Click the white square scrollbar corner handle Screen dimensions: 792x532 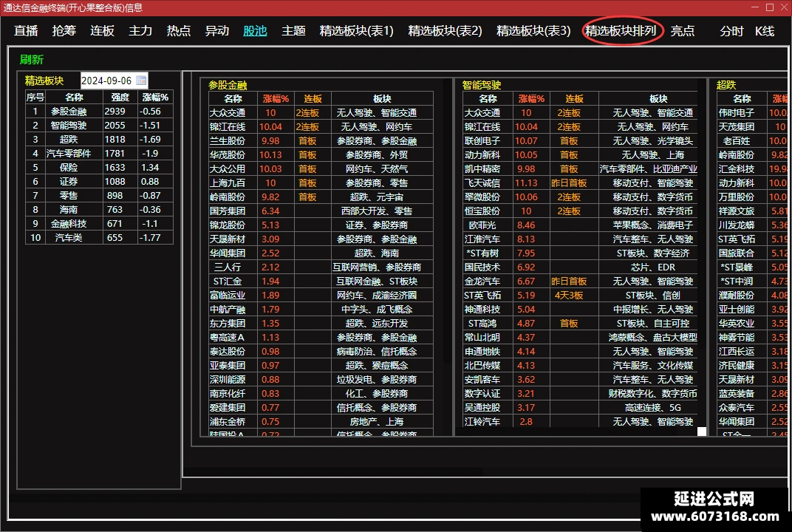click(702, 431)
